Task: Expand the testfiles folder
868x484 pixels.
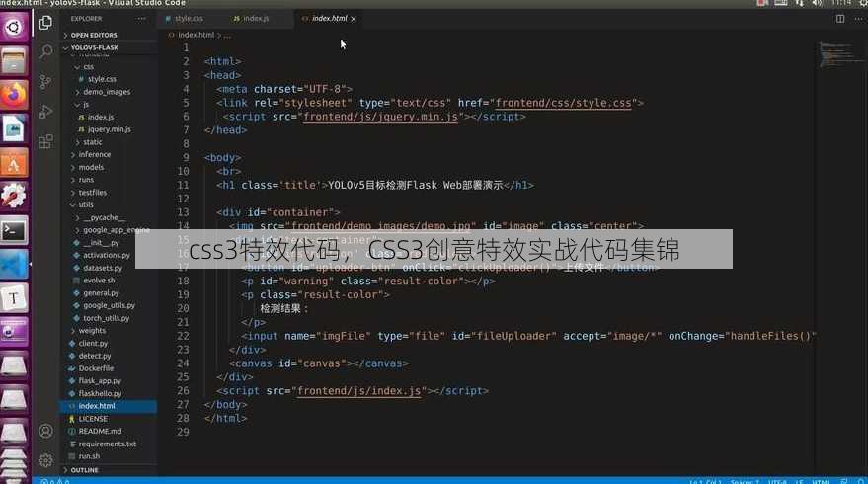Action: pos(92,193)
